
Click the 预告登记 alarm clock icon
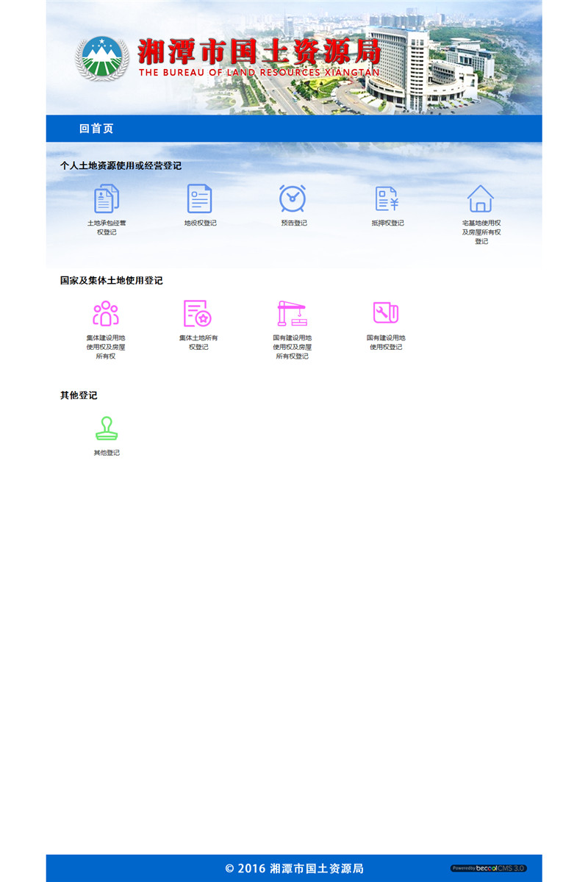[x=293, y=198]
